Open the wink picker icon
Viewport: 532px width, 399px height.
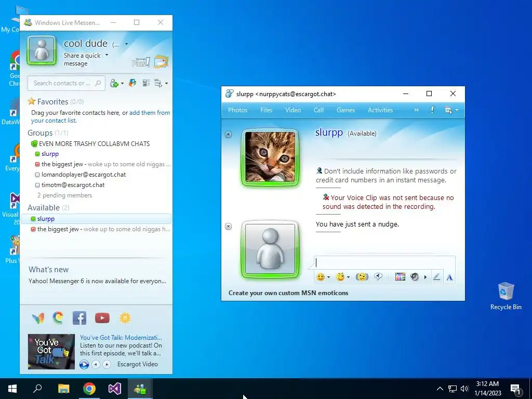340,277
